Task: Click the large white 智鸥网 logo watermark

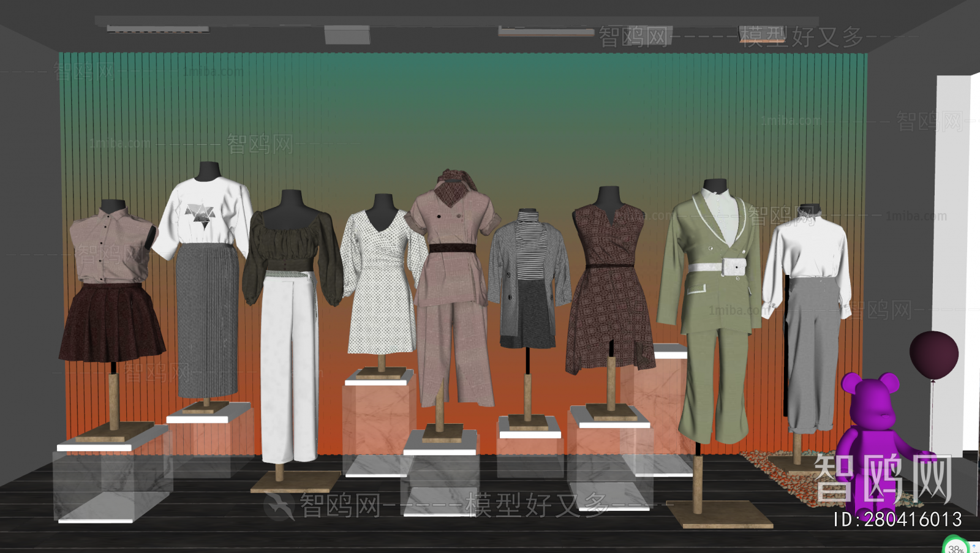Action: tap(882, 478)
